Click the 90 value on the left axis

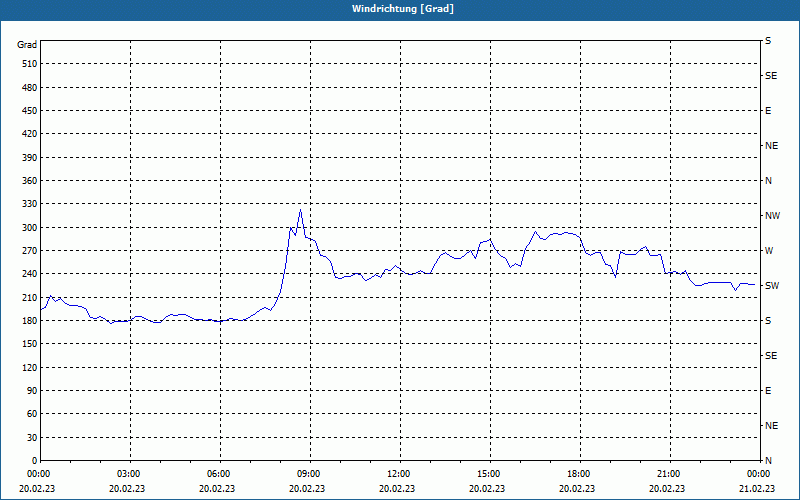(x=32, y=391)
